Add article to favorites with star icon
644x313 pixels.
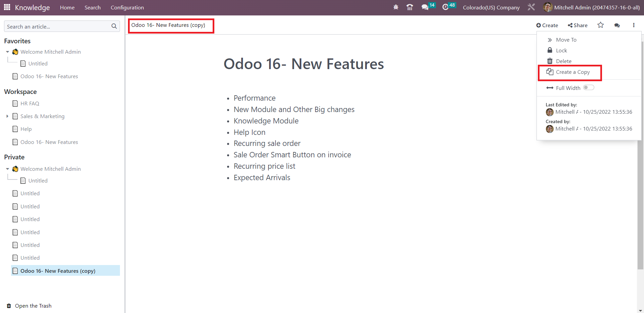point(601,25)
